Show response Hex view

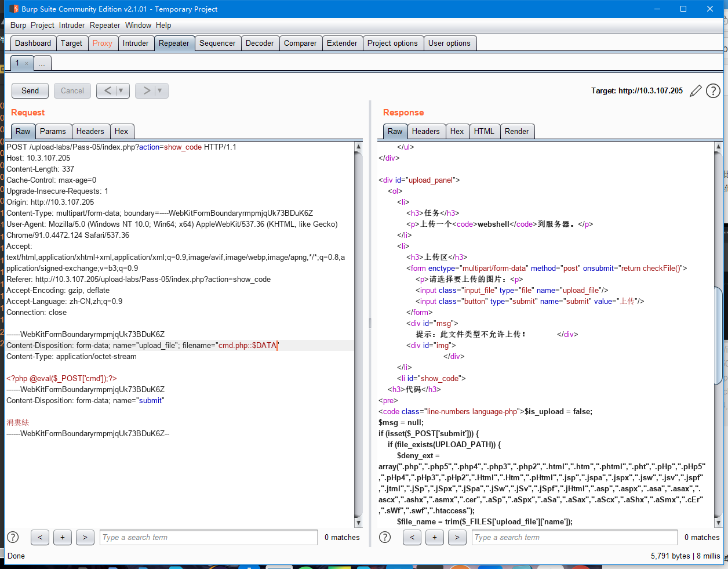(457, 131)
